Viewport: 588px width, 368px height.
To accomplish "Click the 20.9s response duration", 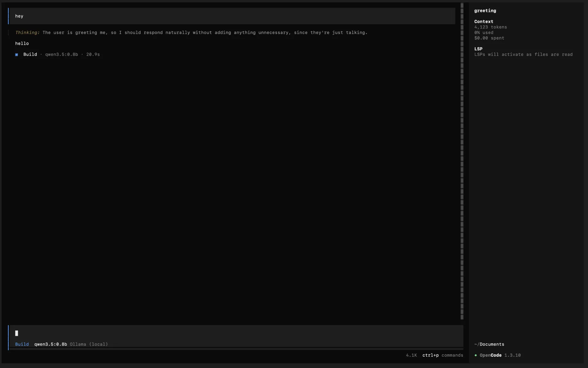I will [x=93, y=55].
